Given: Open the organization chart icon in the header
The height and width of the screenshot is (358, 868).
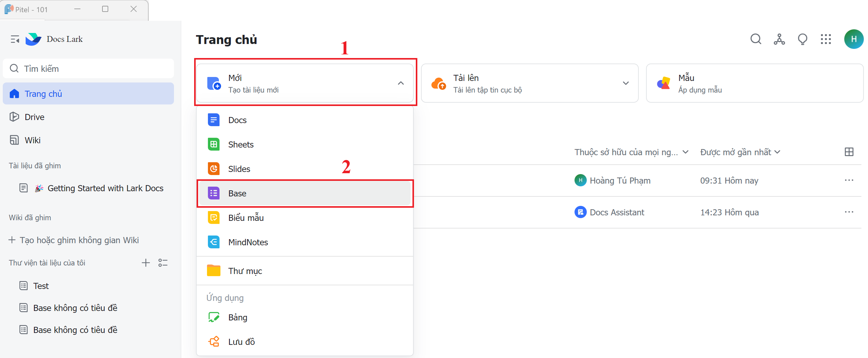Looking at the screenshot, I should tap(779, 39).
